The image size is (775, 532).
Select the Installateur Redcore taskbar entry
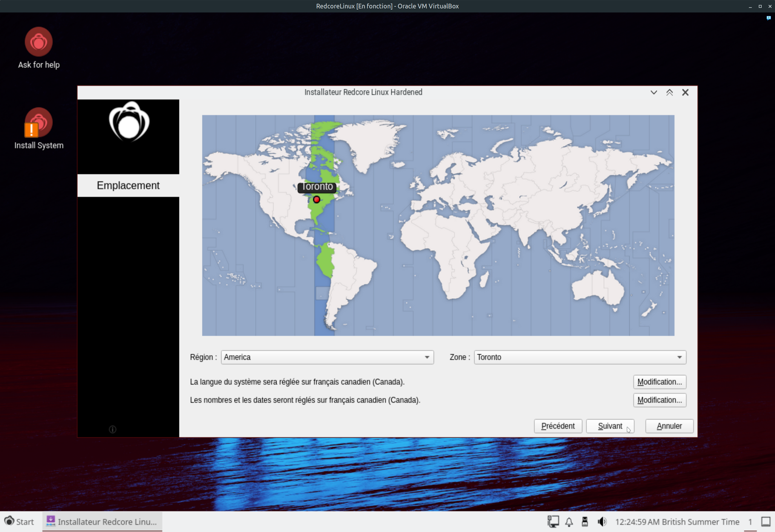tap(102, 522)
